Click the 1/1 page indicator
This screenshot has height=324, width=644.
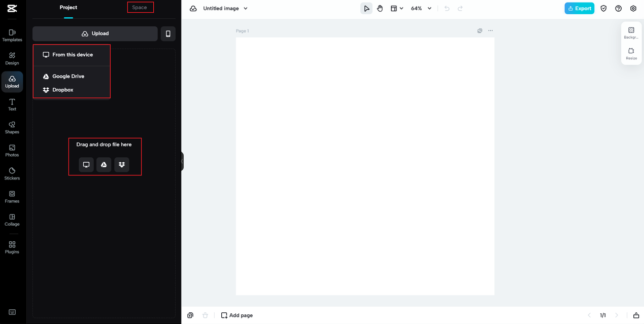(x=603, y=315)
